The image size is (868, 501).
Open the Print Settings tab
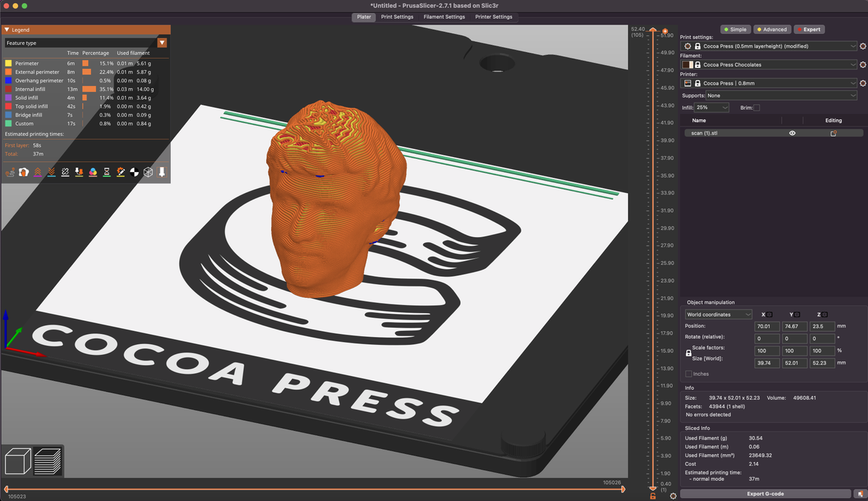pyautogui.click(x=397, y=17)
